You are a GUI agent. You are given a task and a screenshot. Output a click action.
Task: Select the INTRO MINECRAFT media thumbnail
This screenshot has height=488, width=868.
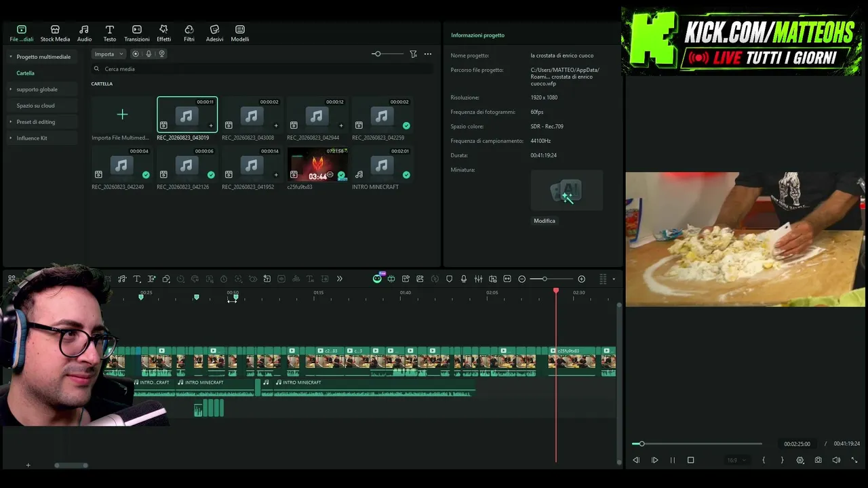382,164
